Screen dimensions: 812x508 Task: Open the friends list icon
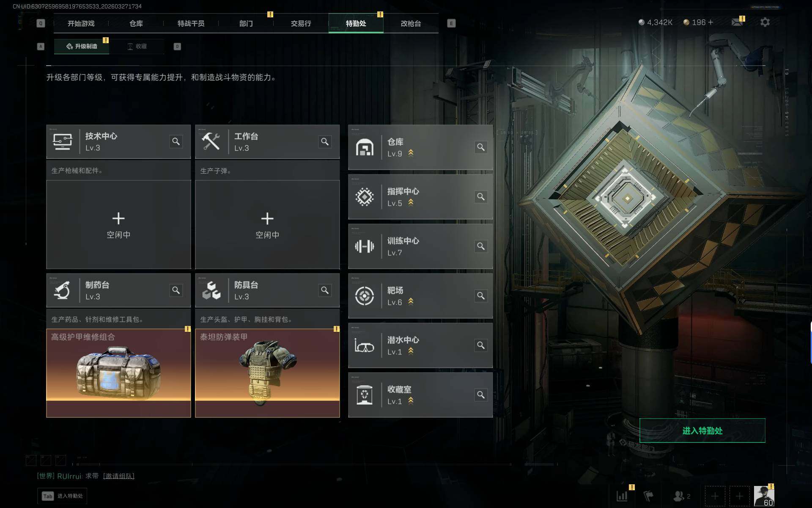point(679,496)
